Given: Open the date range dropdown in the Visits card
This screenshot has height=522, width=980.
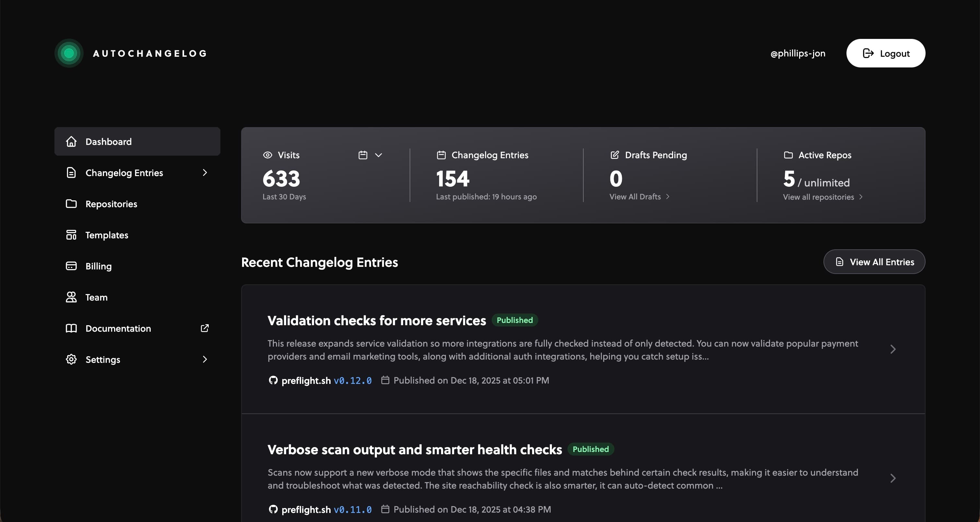Looking at the screenshot, I should point(379,155).
